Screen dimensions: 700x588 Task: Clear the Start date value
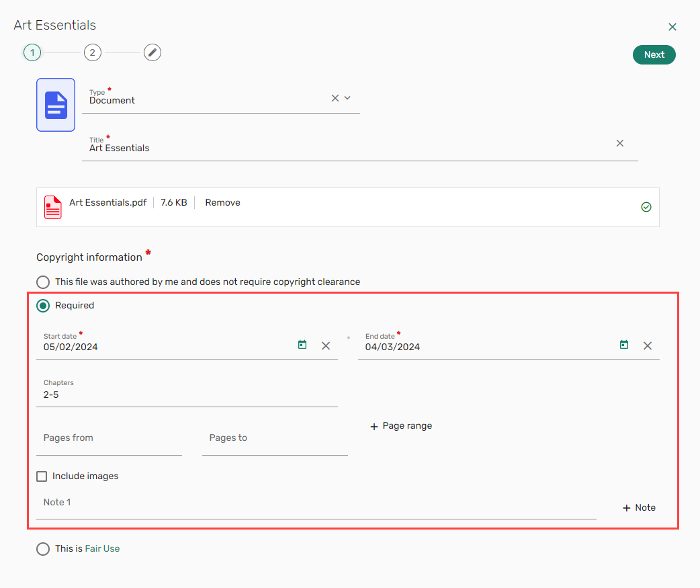pos(326,345)
